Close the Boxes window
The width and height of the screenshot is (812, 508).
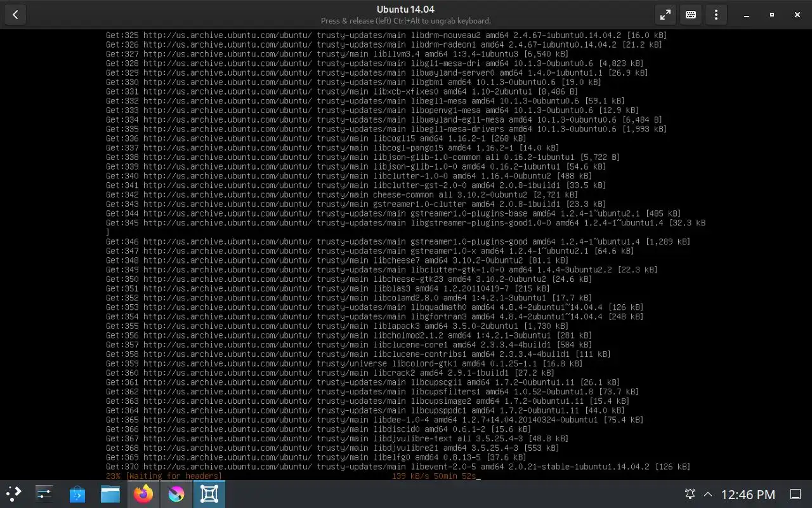(x=797, y=15)
